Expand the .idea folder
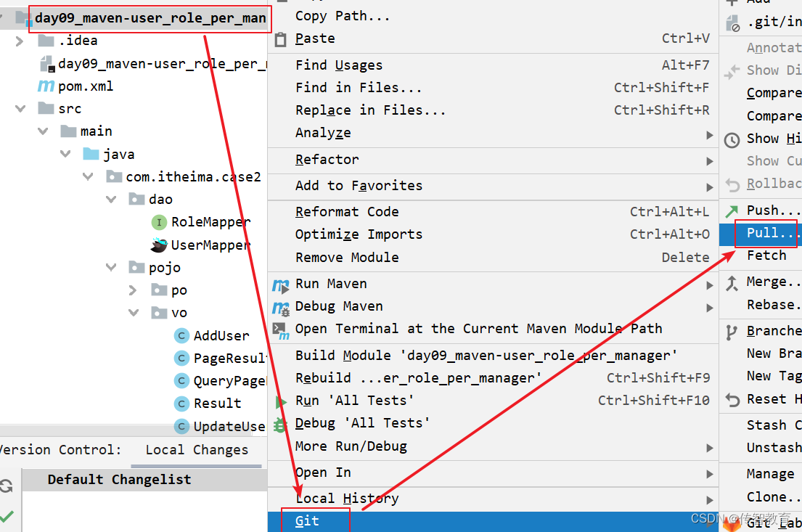802x532 pixels. (21, 41)
